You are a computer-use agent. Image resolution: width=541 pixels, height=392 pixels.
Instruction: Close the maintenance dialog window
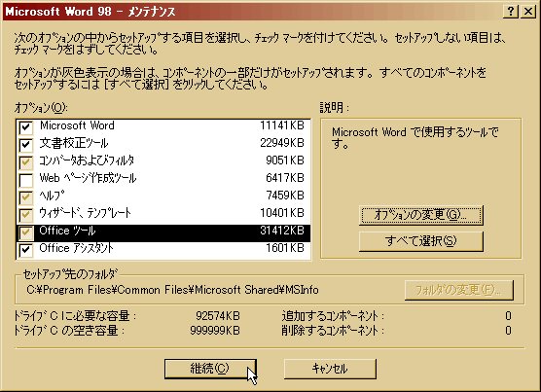coord(528,12)
